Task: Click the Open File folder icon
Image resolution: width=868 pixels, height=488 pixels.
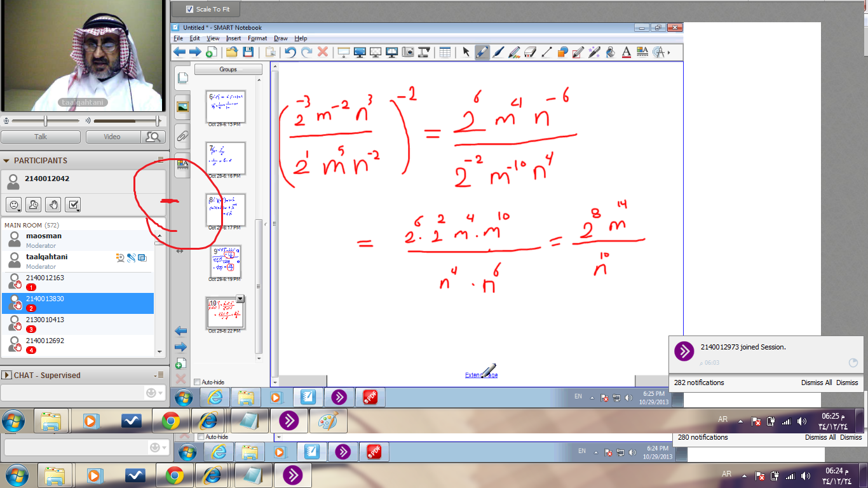Action: pos(232,52)
